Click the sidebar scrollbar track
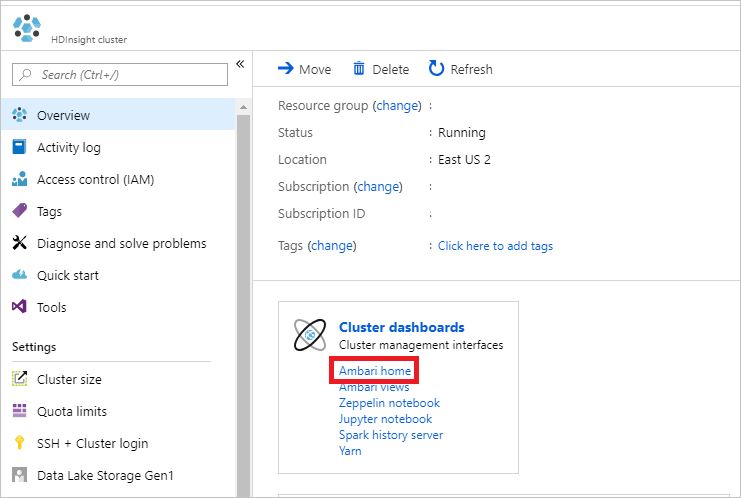The width and height of the screenshot is (741, 498). coord(243,305)
